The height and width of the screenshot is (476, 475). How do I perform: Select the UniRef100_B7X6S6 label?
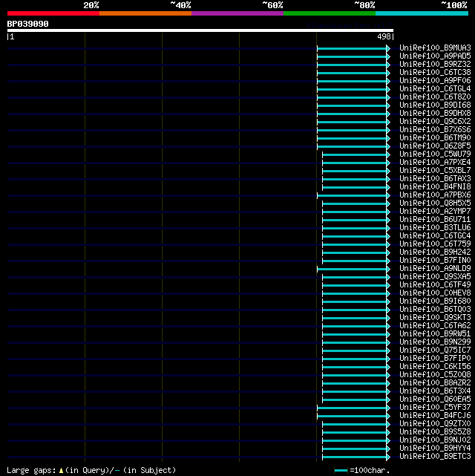pyautogui.click(x=435, y=130)
